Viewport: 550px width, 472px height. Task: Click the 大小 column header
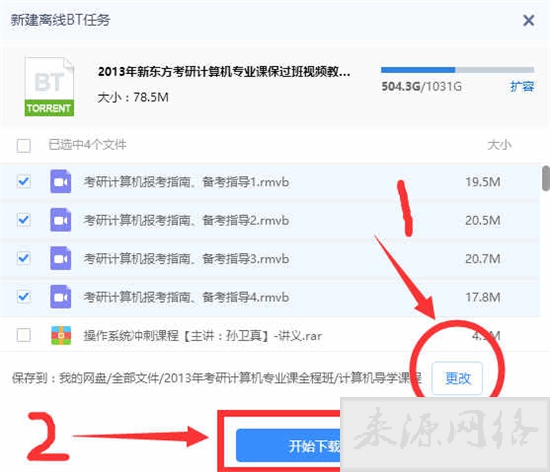(x=499, y=145)
